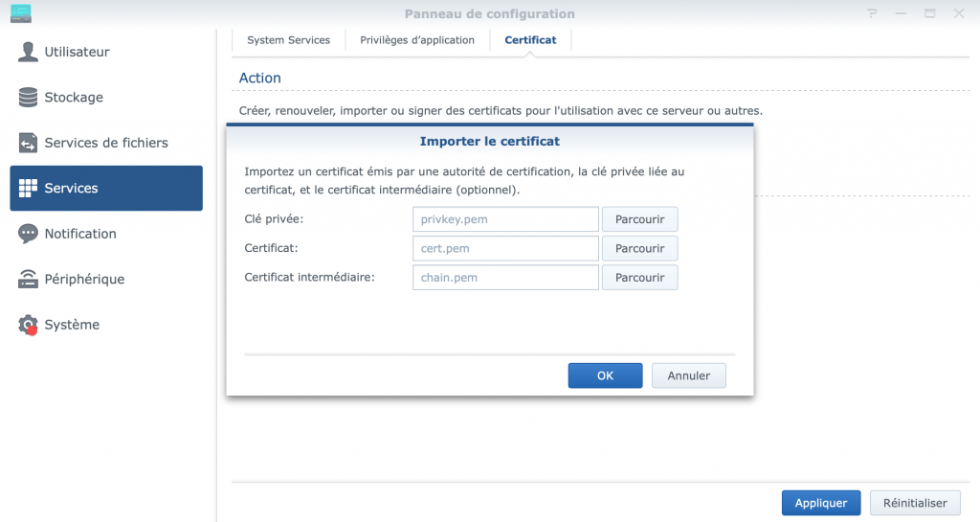The image size is (980, 522).
Task: Confirm import with the OK button
Action: click(605, 375)
